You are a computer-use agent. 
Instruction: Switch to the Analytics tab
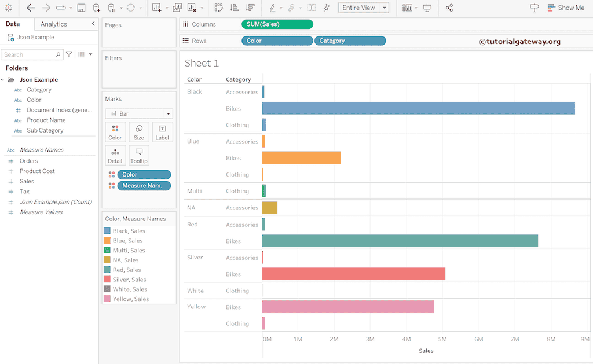(x=54, y=24)
